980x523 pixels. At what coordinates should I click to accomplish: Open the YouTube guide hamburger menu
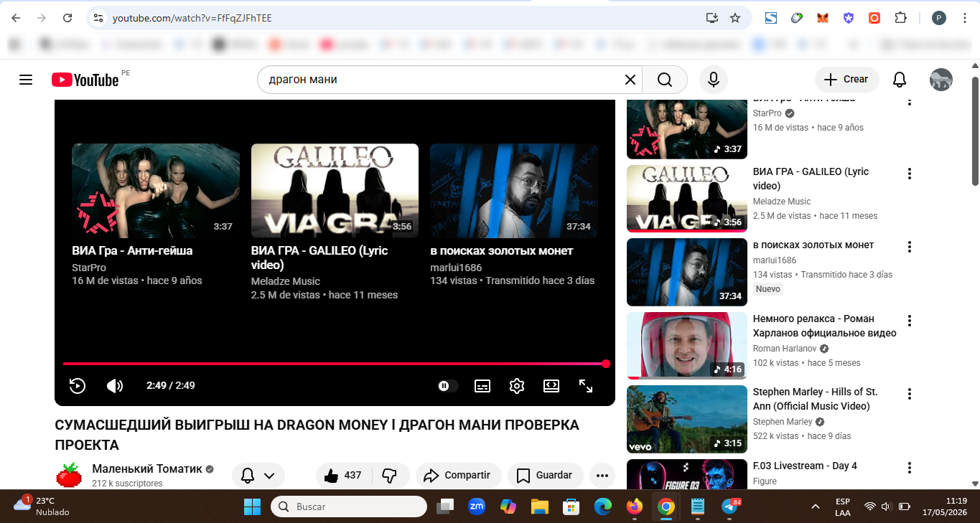pyautogui.click(x=26, y=80)
